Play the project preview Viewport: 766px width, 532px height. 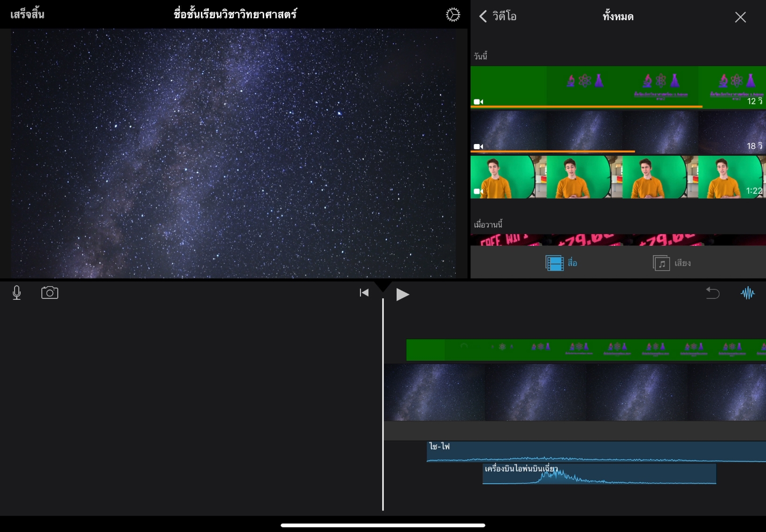[x=402, y=295]
